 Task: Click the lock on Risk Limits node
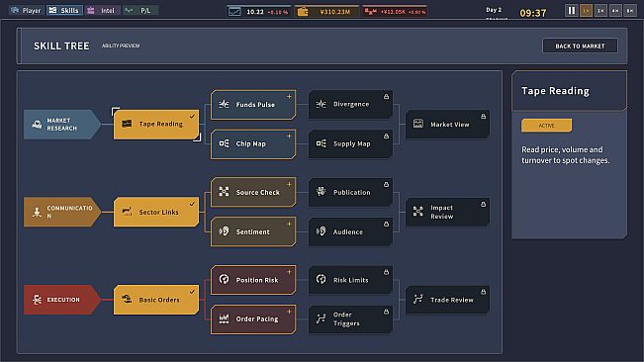point(387,272)
